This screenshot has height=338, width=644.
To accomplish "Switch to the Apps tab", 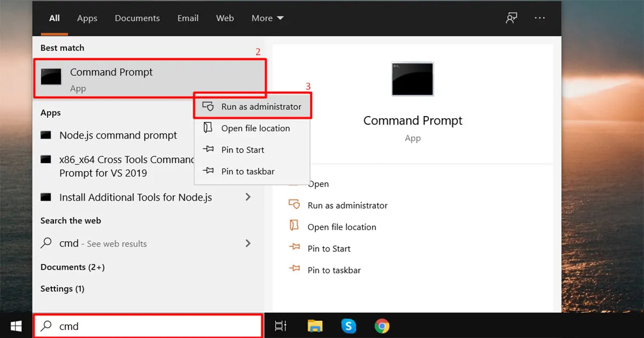I will click(x=87, y=18).
